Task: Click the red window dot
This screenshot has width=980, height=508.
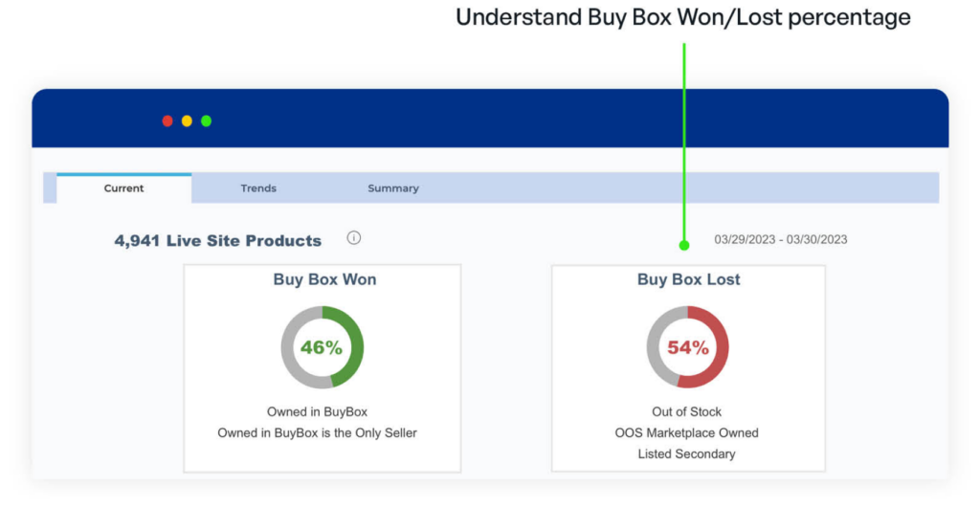Action: (x=167, y=121)
